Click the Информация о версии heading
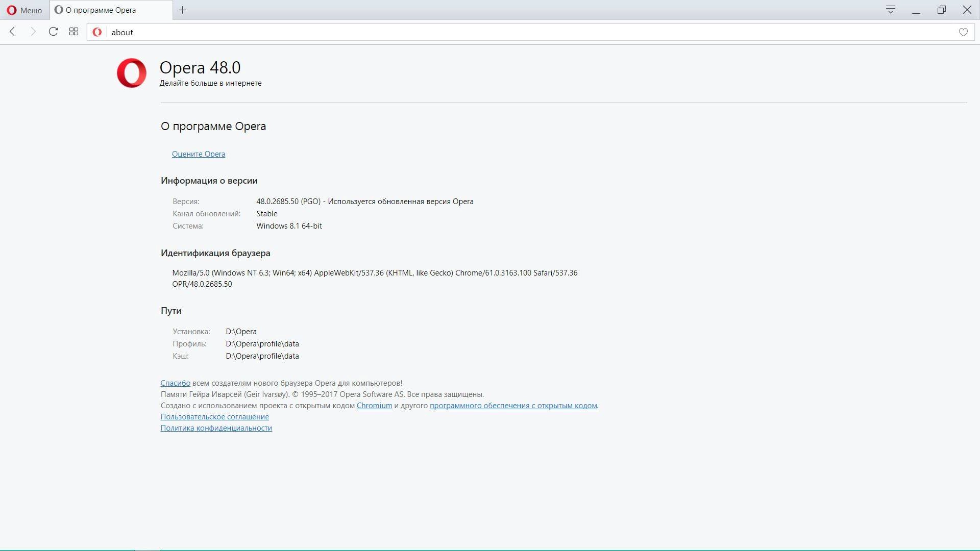This screenshot has height=551, width=980. tap(209, 181)
